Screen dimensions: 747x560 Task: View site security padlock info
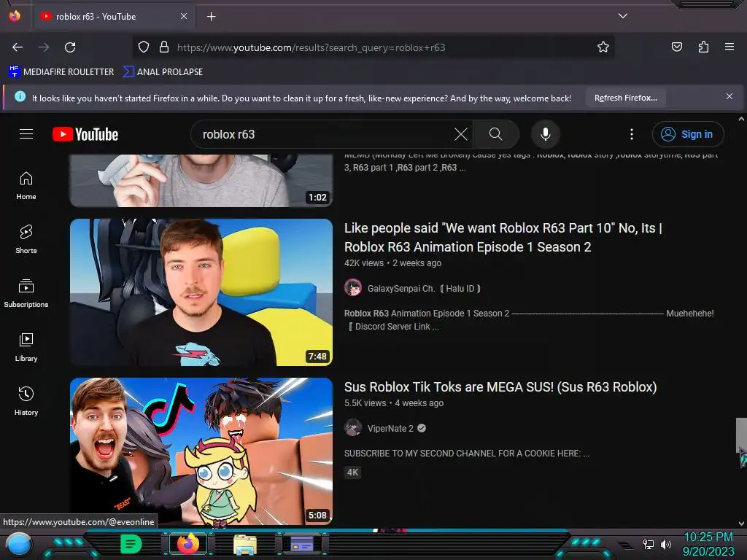coord(164,47)
